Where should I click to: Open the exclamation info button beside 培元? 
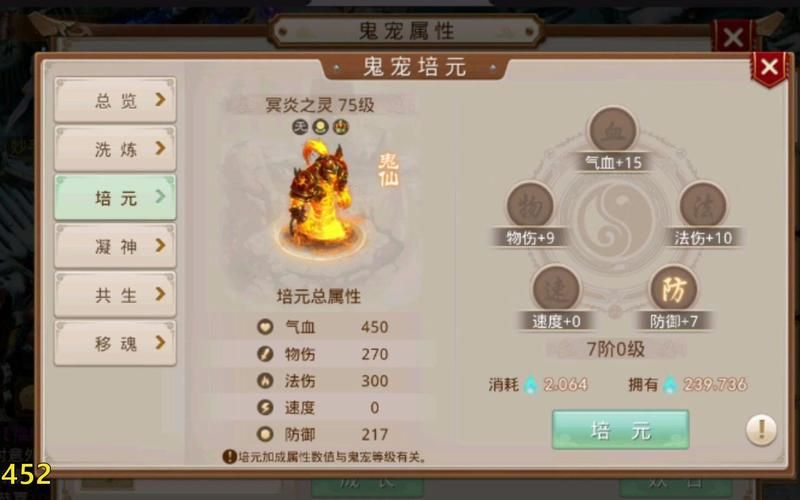point(761,430)
